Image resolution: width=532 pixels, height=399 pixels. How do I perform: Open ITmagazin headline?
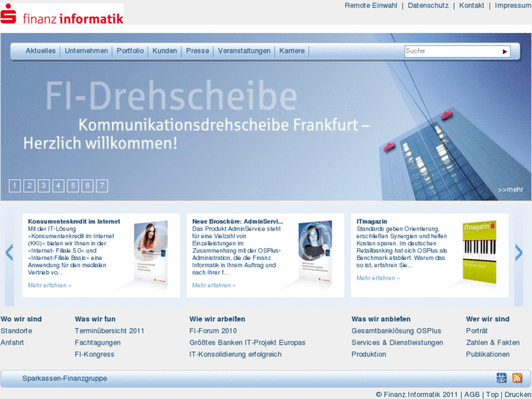(372, 221)
